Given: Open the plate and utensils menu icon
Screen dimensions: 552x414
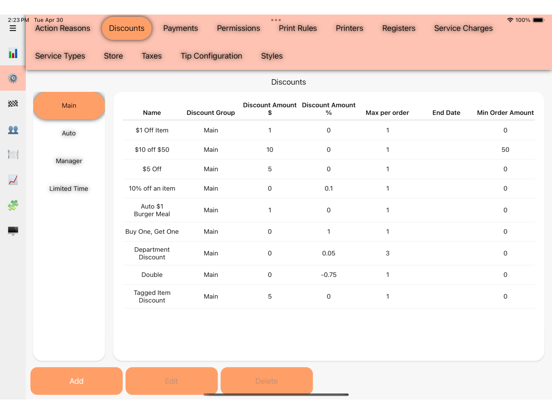Looking at the screenshot, I should coord(13,155).
